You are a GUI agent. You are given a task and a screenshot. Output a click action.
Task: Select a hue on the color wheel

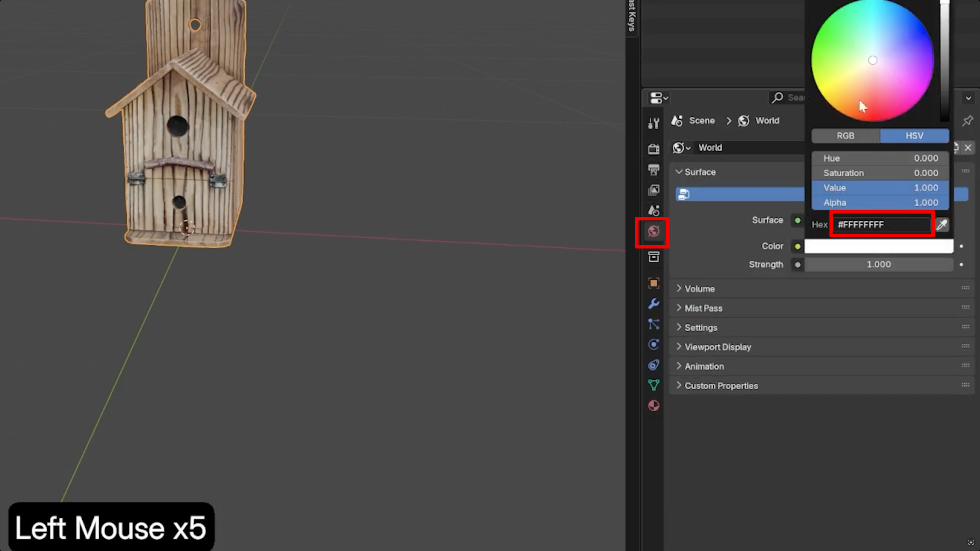click(873, 60)
